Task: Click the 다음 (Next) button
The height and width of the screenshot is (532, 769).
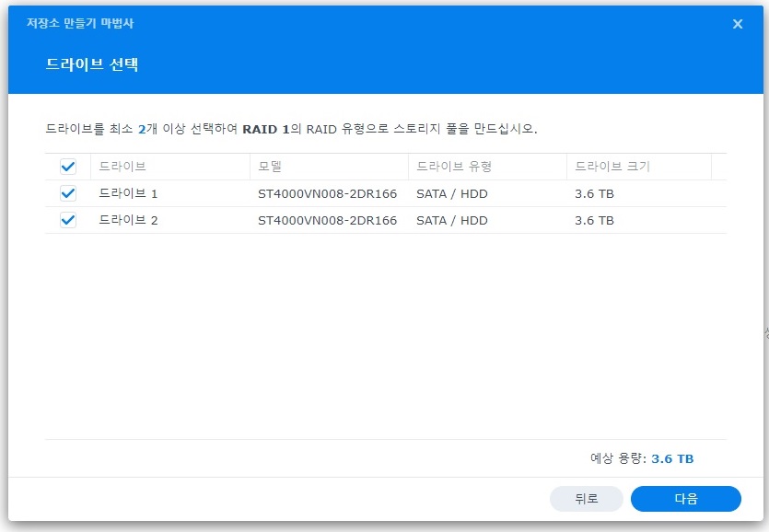Action: coord(684,498)
